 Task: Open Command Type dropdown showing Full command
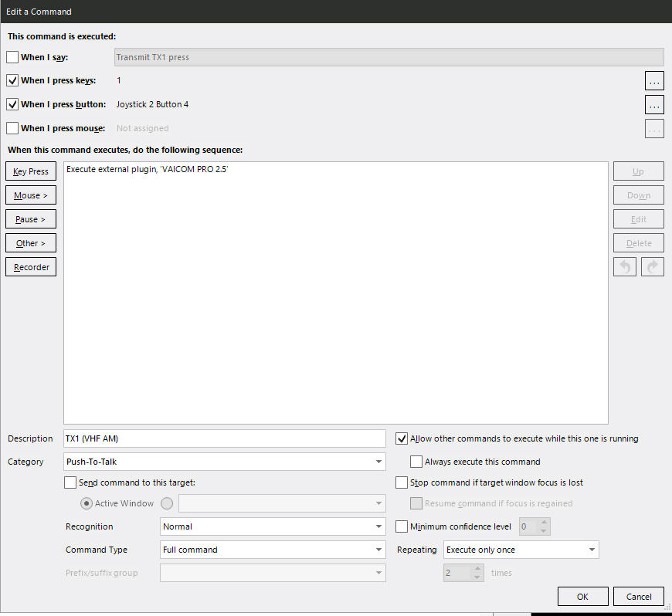[x=273, y=550]
